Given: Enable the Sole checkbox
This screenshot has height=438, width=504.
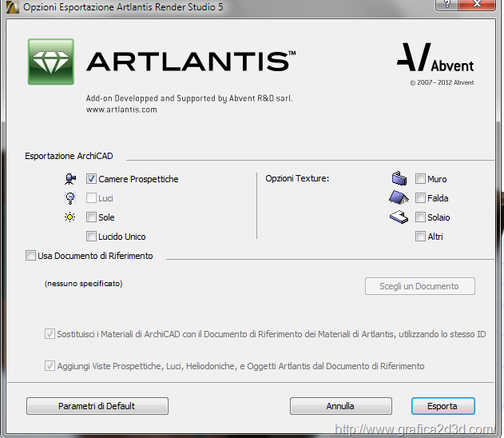Looking at the screenshot, I should (x=92, y=217).
